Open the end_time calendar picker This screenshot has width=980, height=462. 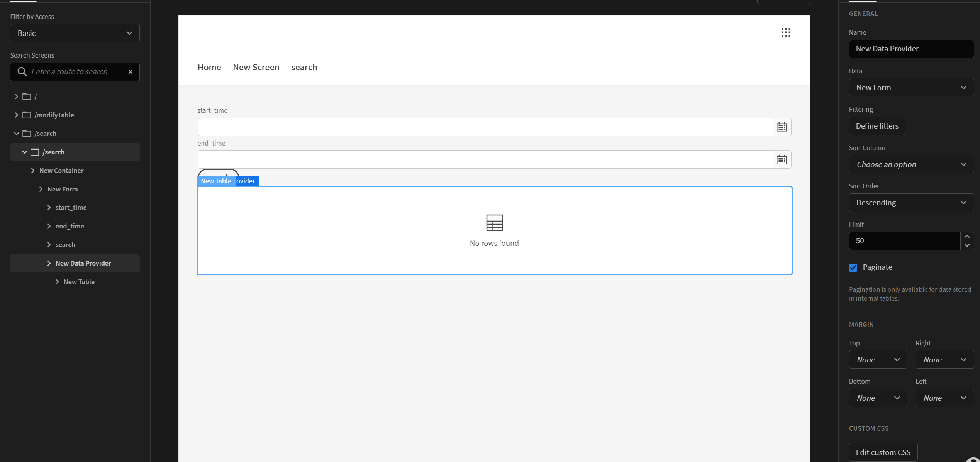point(782,159)
